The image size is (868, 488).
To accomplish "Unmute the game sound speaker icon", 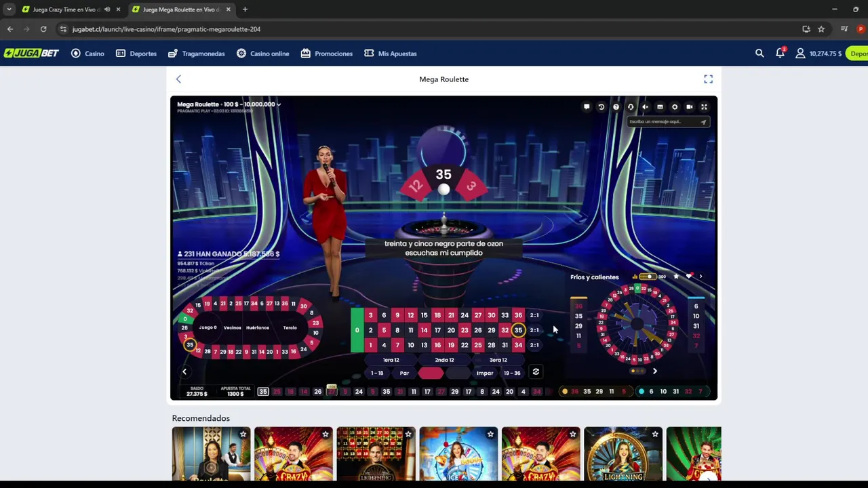I will tap(645, 106).
